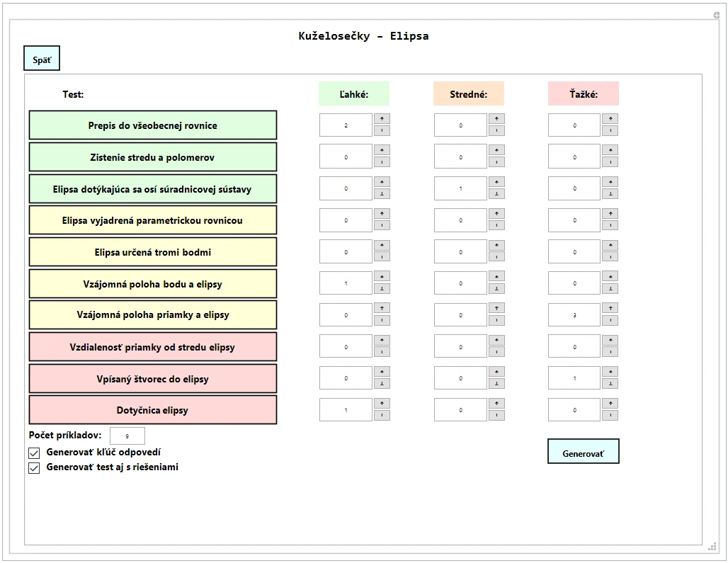The width and height of the screenshot is (728, 563).
Task: Increase Ľahké count for Elipsa určená tromi bodmi
Action: pyautogui.click(x=382, y=245)
